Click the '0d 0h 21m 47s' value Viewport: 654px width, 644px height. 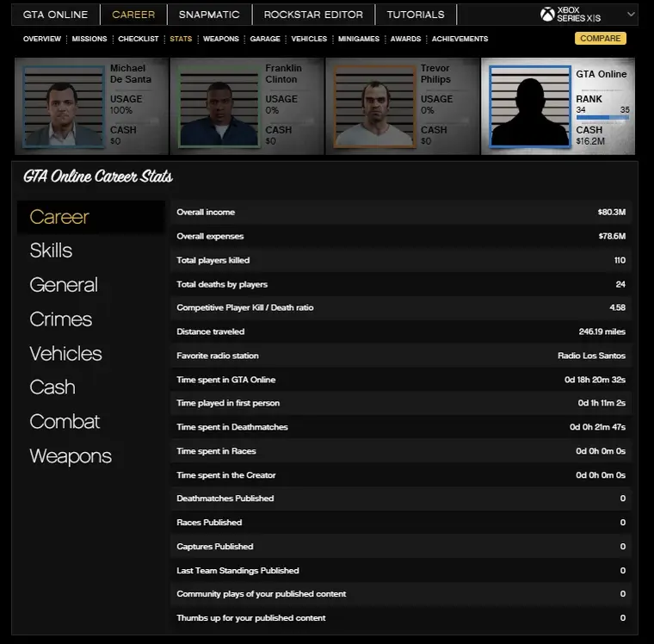[x=598, y=427]
